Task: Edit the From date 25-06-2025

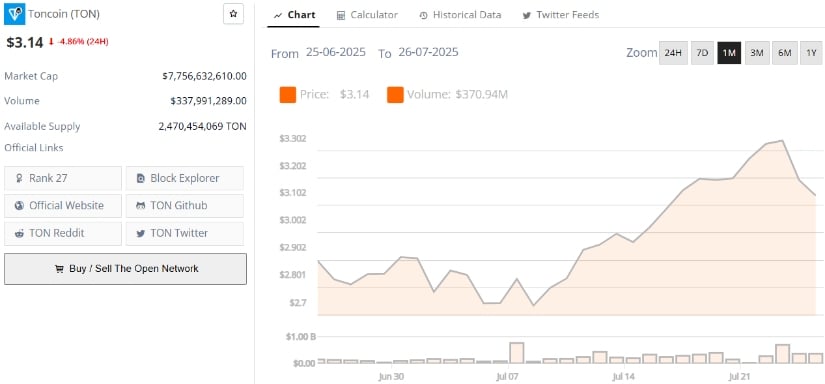Action: tap(336, 53)
